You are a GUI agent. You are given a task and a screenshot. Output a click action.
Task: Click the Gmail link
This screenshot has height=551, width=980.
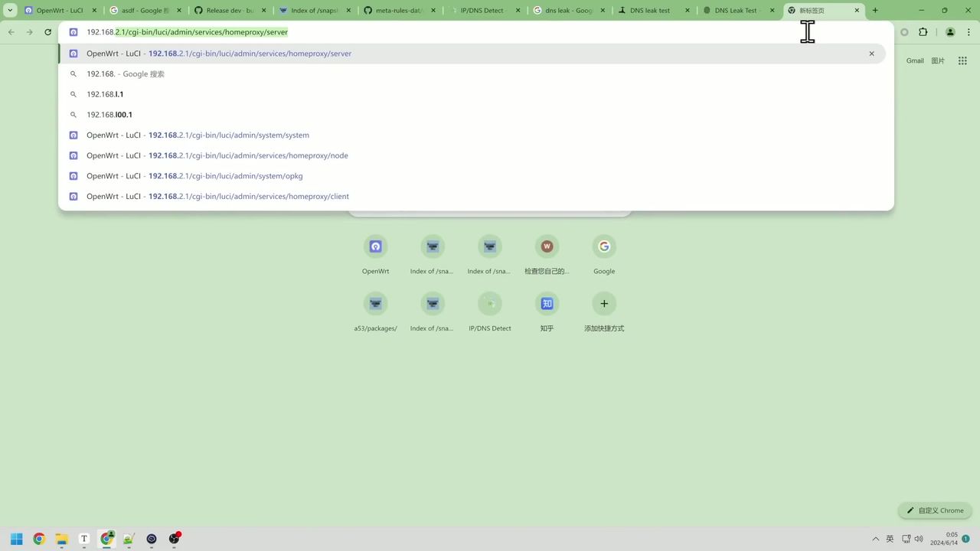[915, 60]
